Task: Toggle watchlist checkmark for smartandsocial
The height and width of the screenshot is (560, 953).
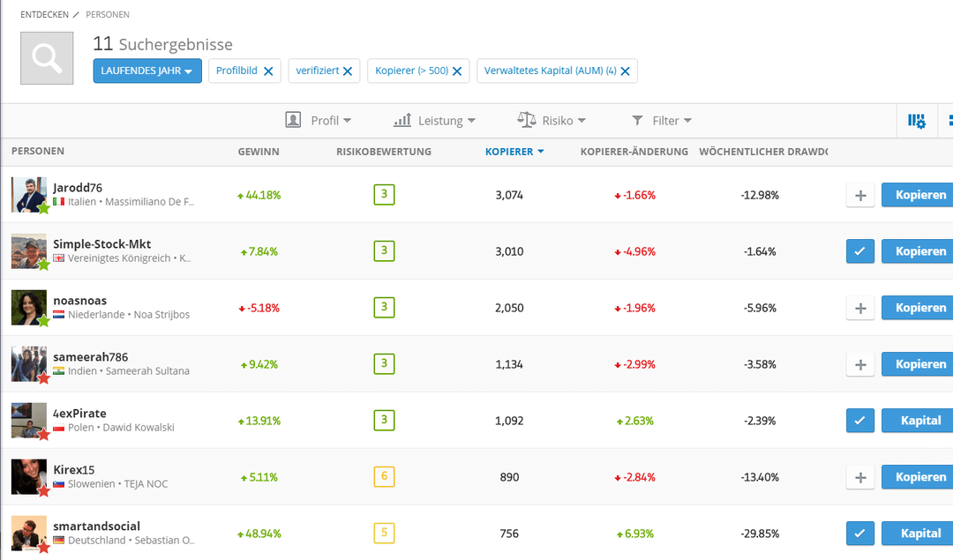Action: (x=860, y=534)
